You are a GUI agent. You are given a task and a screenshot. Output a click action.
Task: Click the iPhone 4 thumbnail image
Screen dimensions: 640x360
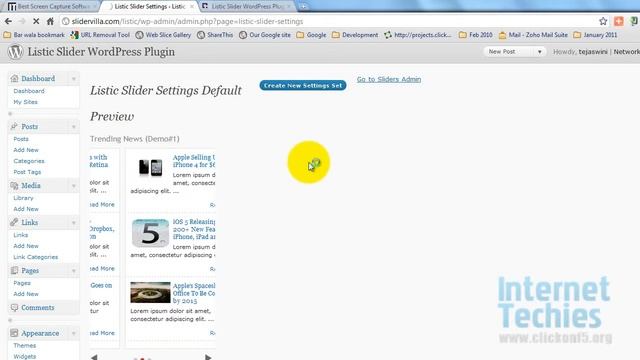[150, 167]
